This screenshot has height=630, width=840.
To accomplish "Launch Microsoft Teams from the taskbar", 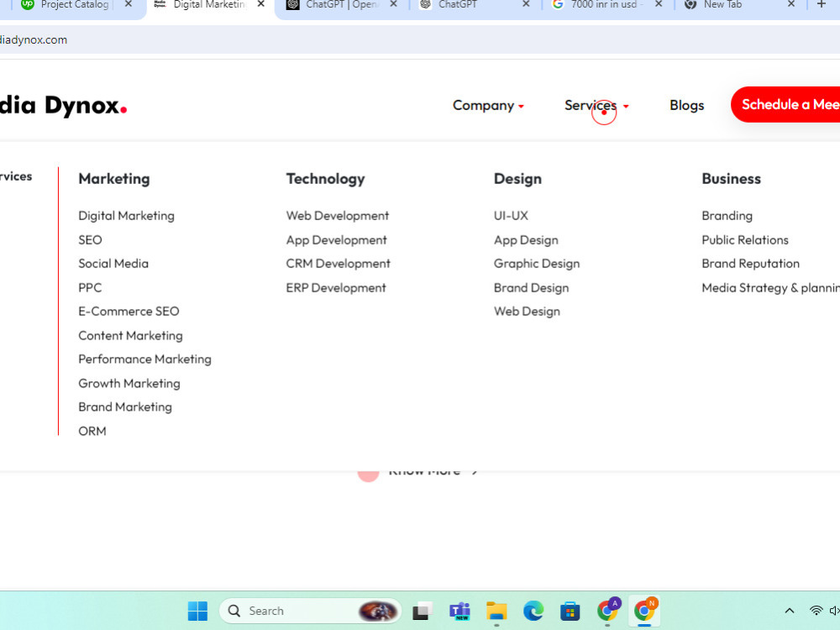I will (x=459, y=611).
